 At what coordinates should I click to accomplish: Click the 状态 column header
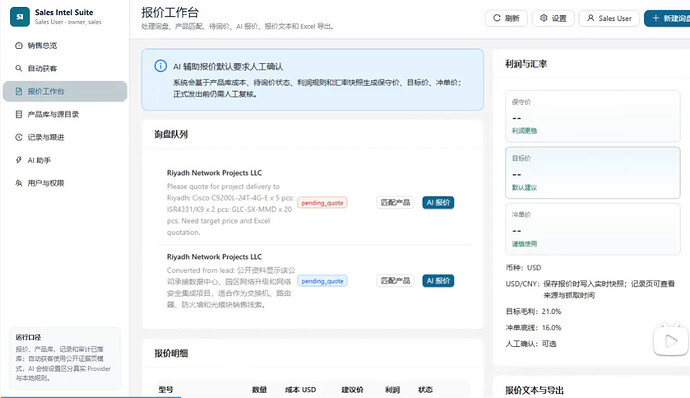[426, 390]
